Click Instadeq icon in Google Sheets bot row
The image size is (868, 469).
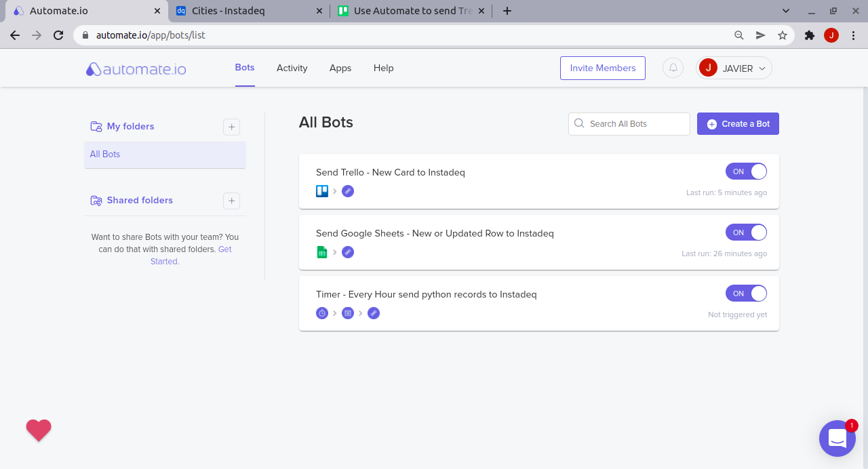click(x=348, y=252)
